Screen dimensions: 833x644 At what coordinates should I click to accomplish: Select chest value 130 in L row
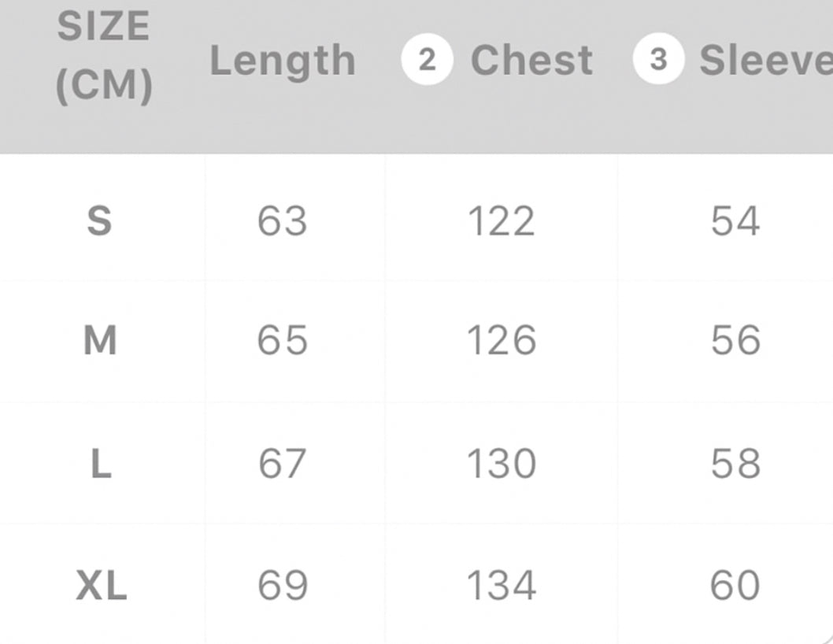point(501,464)
